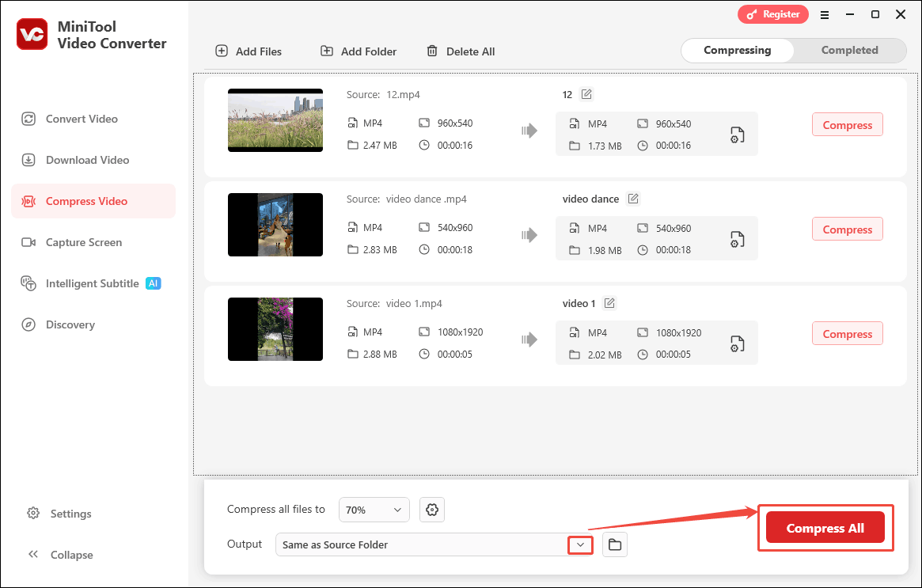Click the video dance thumbnail
922x588 pixels.
(x=275, y=225)
